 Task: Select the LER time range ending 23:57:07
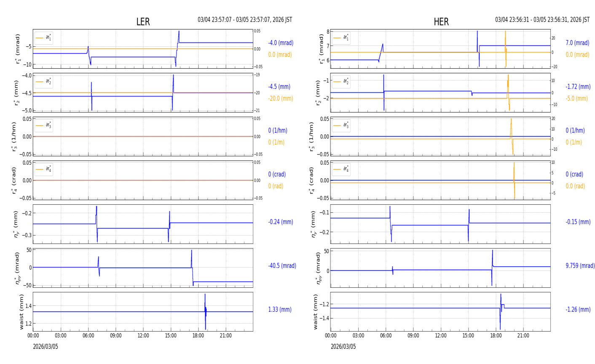245,20
